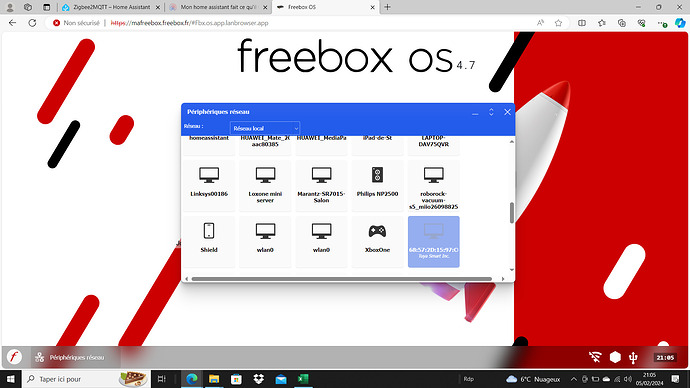
Task: Select the roborock-vacuum device icon
Action: coord(433,175)
